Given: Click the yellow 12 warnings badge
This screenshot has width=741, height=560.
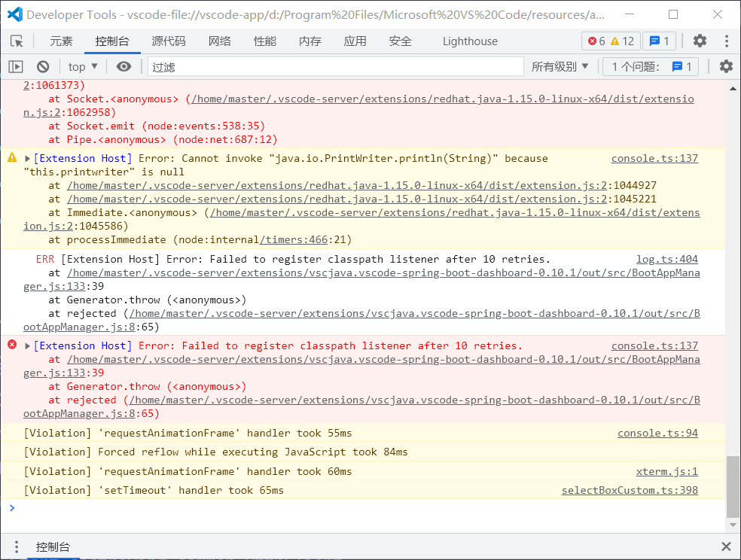Looking at the screenshot, I should click(x=629, y=41).
